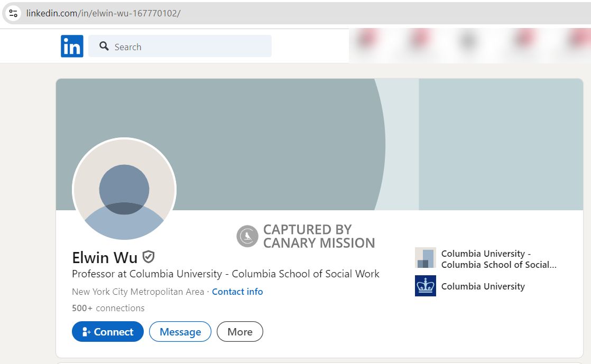Open the More options menu

[x=239, y=332]
